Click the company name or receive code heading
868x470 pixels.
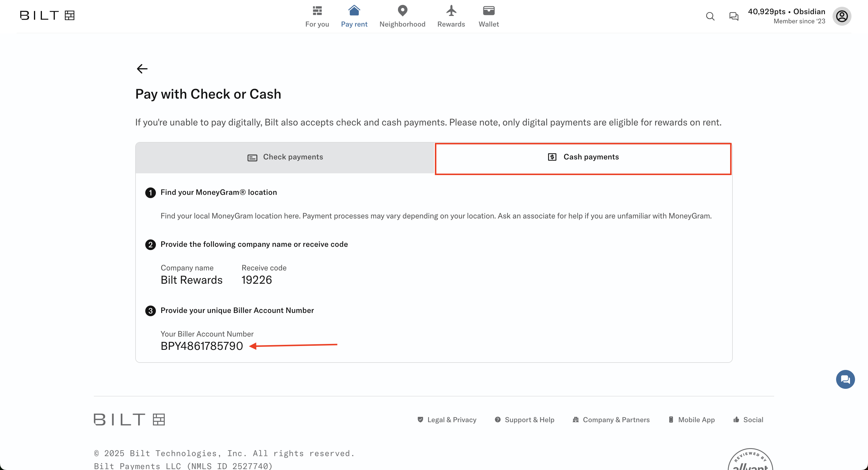(x=254, y=244)
